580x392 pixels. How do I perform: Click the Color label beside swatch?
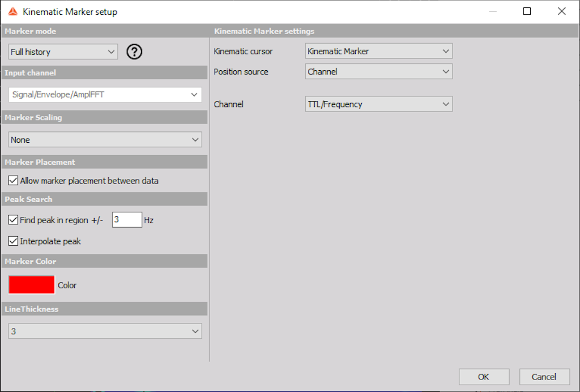point(67,285)
